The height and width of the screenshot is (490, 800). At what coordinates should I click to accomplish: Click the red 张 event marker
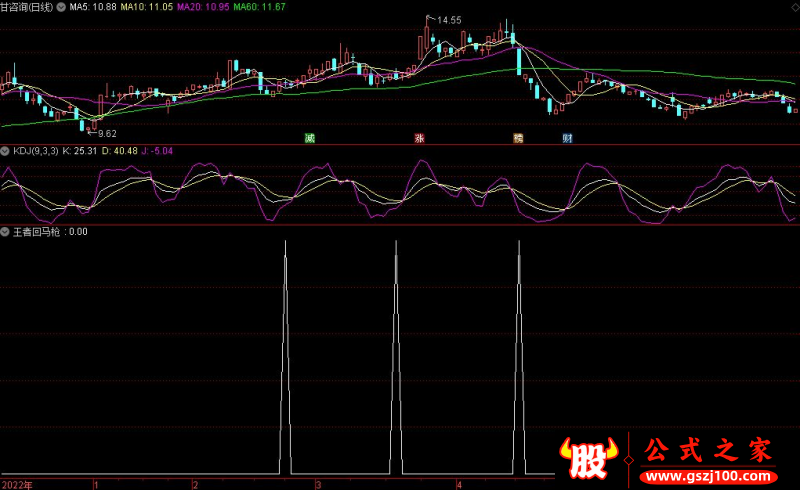point(420,139)
